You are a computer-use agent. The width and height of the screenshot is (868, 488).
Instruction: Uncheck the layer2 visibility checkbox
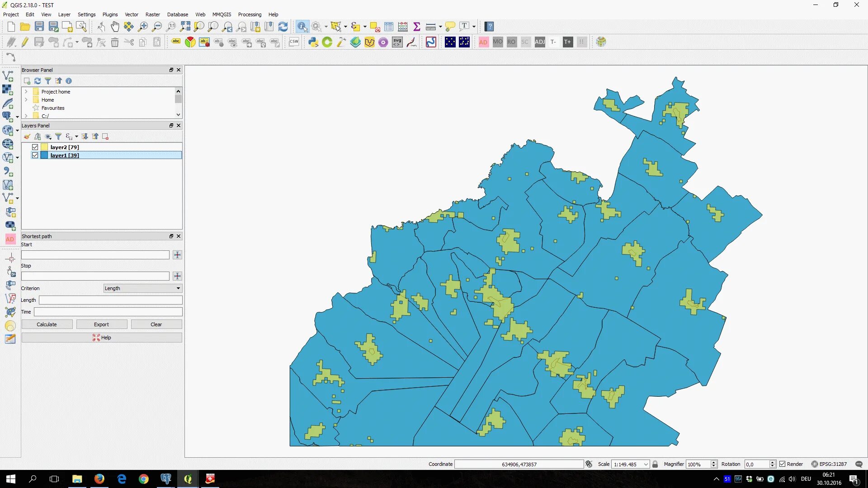coord(35,147)
